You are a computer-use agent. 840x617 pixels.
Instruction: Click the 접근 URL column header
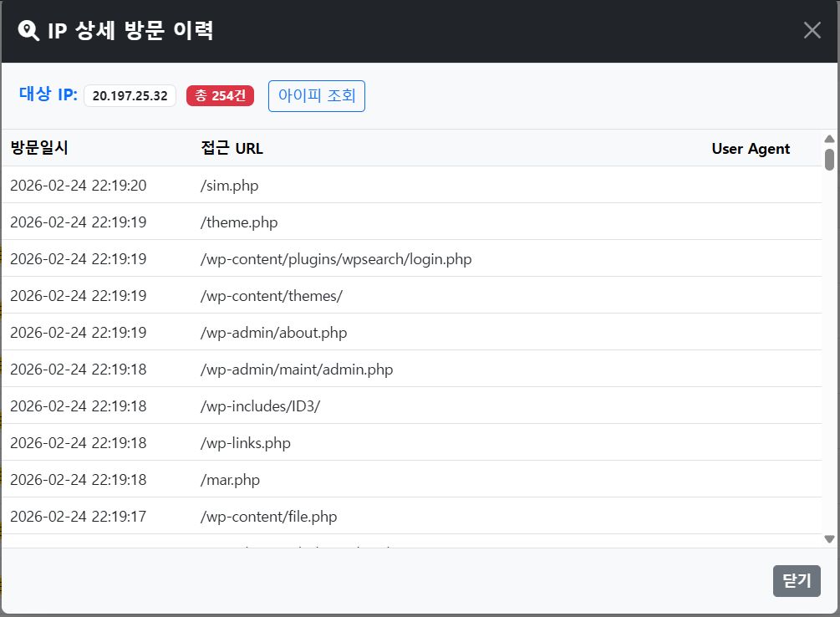pos(232,149)
